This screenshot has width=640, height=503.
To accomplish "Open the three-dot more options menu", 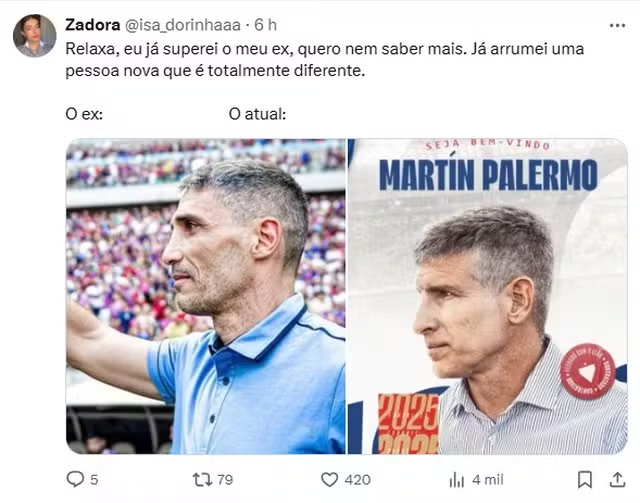I will coord(617,25).
